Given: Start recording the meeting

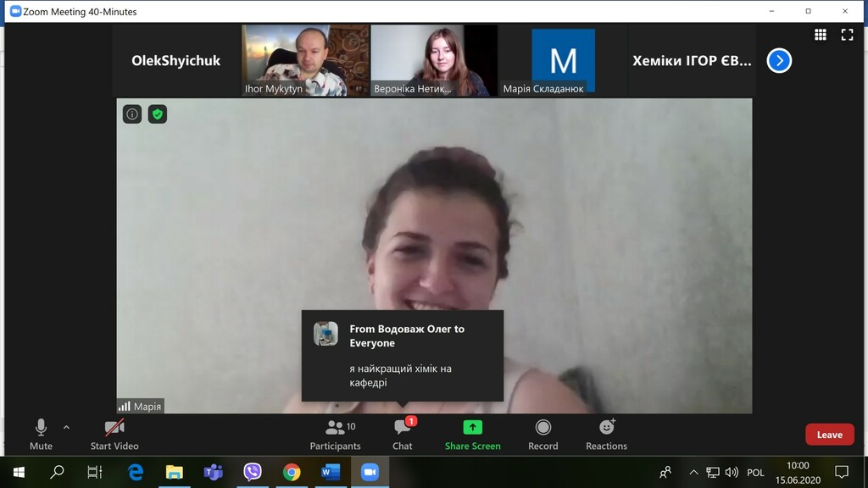Looking at the screenshot, I should click(542, 434).
